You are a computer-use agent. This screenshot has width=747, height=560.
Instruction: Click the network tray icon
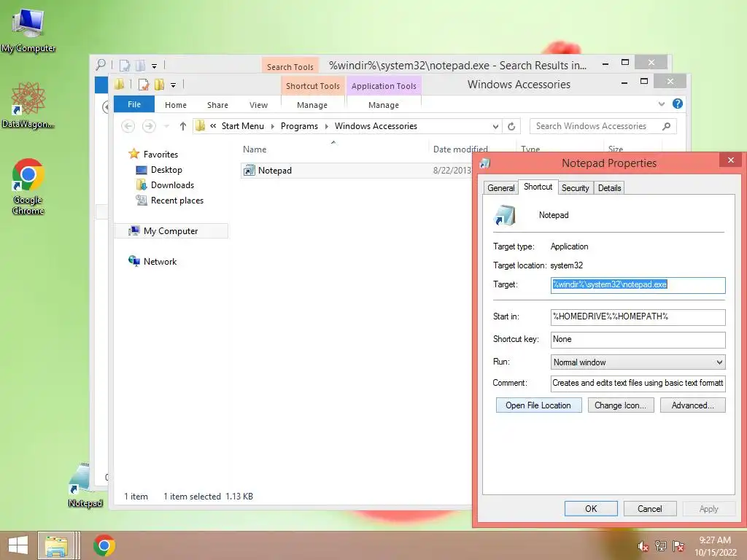click(x=661, y=546)
